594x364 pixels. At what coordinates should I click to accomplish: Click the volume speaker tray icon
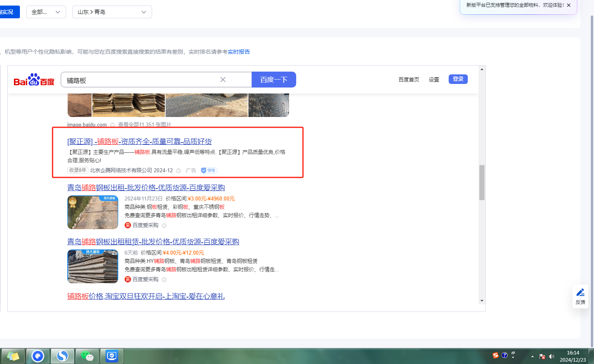pos(551,356)
